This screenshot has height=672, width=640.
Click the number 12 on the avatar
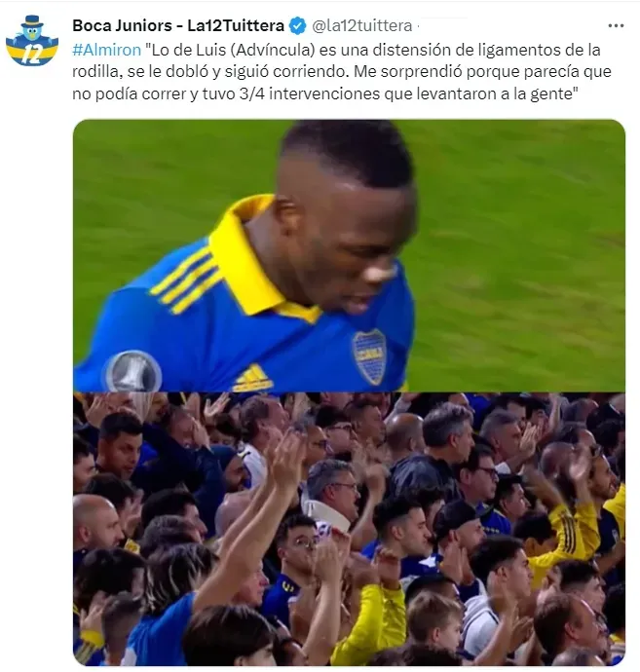click(30, 54)
